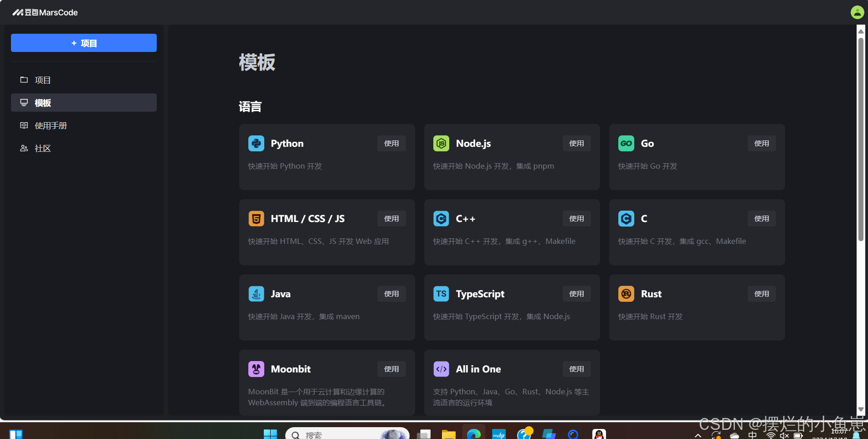Open Microsoft Edge from the taskbar

point(474,434)
